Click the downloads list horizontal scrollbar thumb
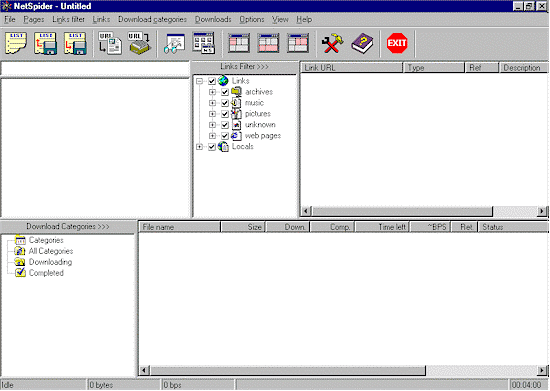This screenshot has width=550, height=391. click(x=288, y=370)
